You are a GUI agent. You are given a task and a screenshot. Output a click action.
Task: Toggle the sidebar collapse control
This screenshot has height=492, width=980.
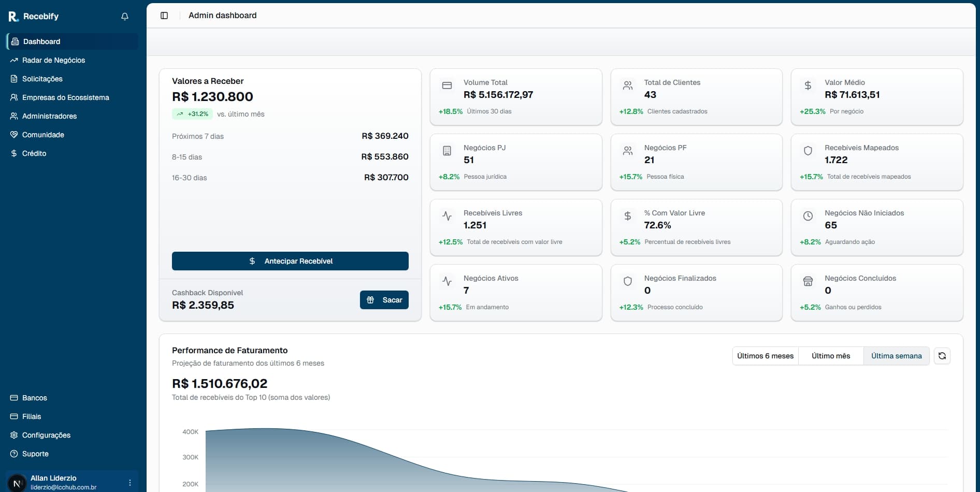164,16
